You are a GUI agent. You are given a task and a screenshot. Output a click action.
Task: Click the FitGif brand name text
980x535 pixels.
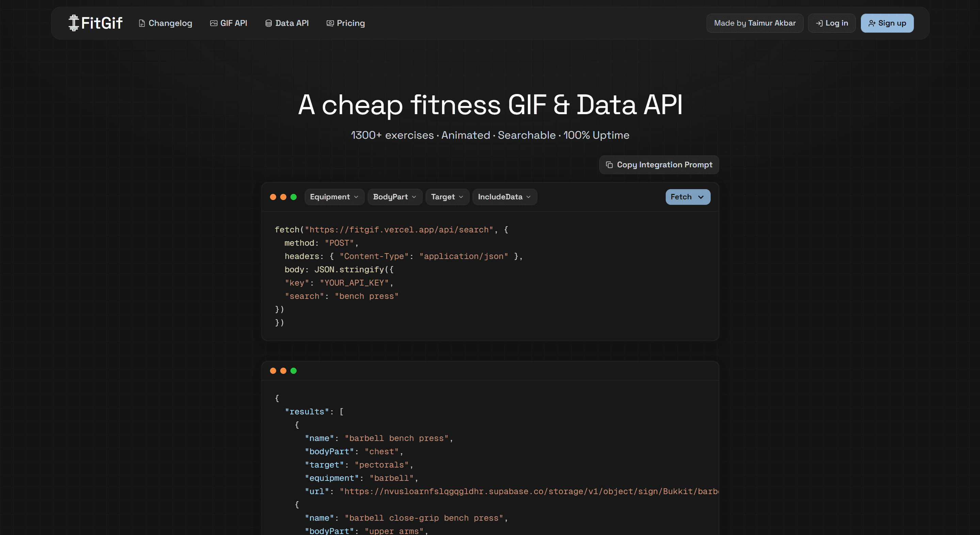[101, 23]
